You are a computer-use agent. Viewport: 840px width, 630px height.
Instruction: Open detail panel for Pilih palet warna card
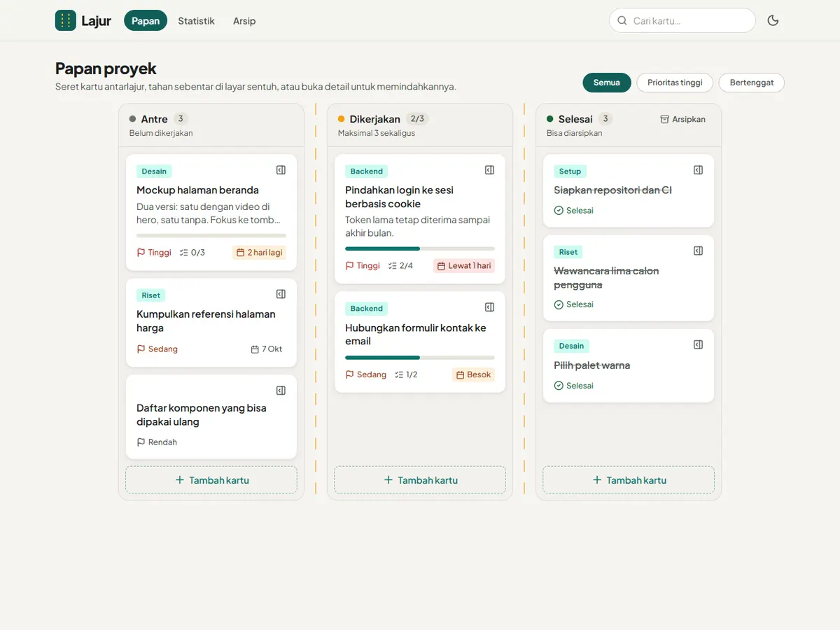pyautogui.click(x=698, y=344)
